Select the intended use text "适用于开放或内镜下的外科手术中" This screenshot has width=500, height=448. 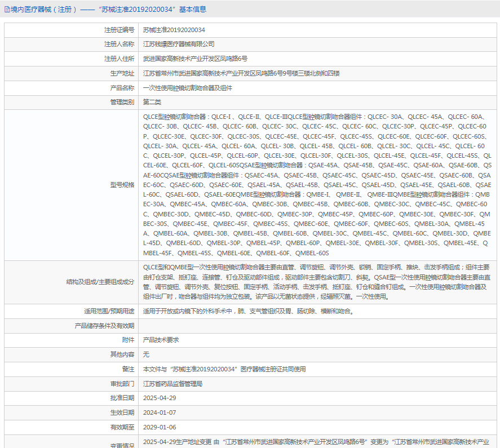click(188, 311)
